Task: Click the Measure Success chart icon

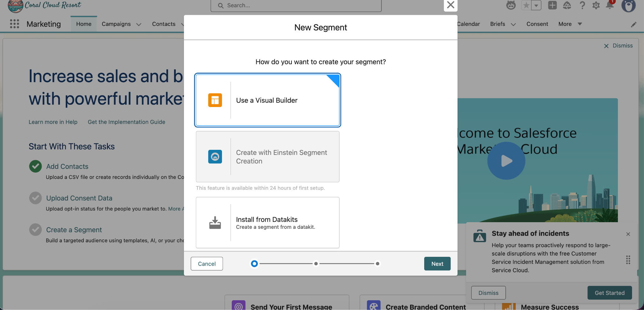Action: point(509,306)
